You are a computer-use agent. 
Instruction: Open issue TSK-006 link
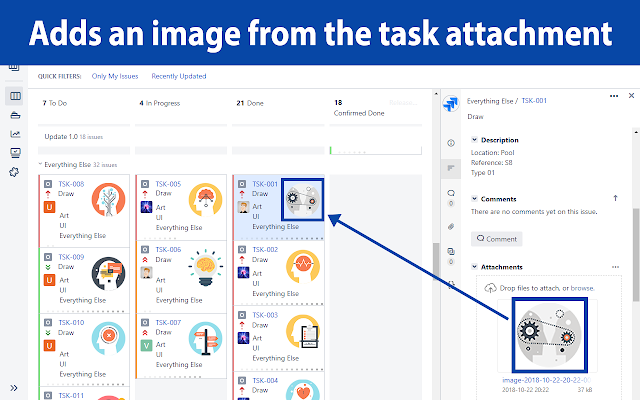[168, 249]
